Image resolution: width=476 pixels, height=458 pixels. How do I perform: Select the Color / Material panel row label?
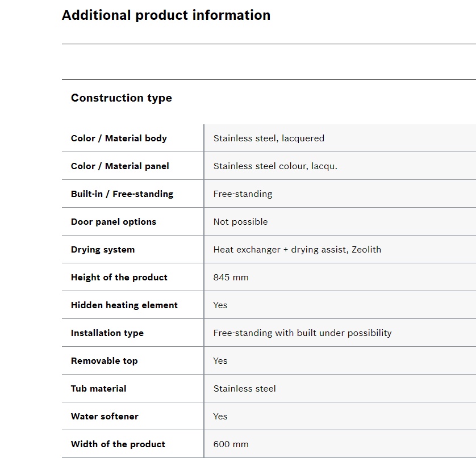(120, 166)
